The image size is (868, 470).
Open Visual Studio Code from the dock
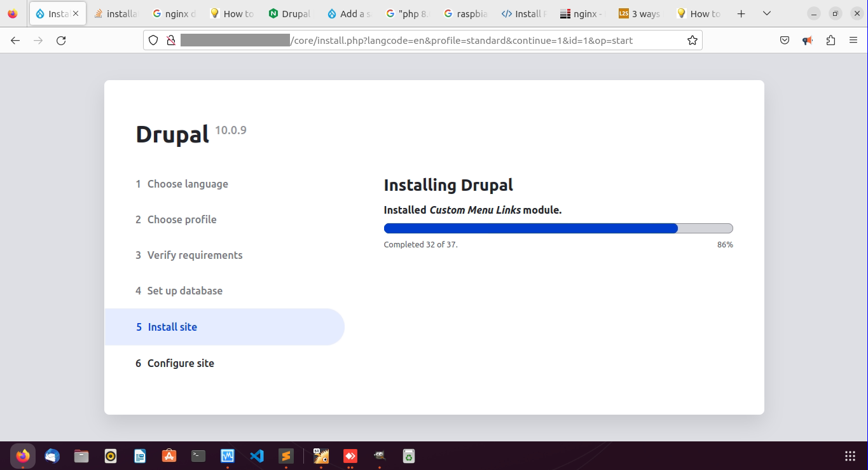[257, 456]
